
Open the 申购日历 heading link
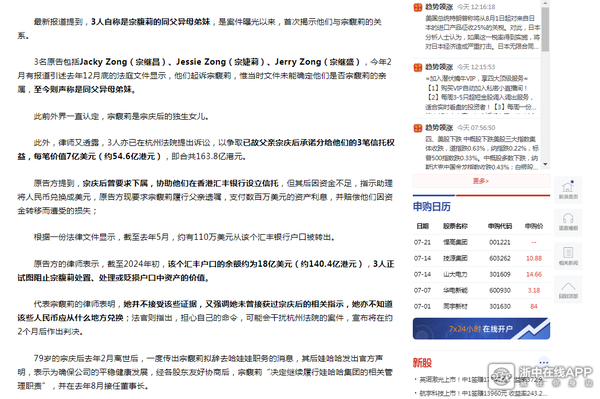point(432,207)
